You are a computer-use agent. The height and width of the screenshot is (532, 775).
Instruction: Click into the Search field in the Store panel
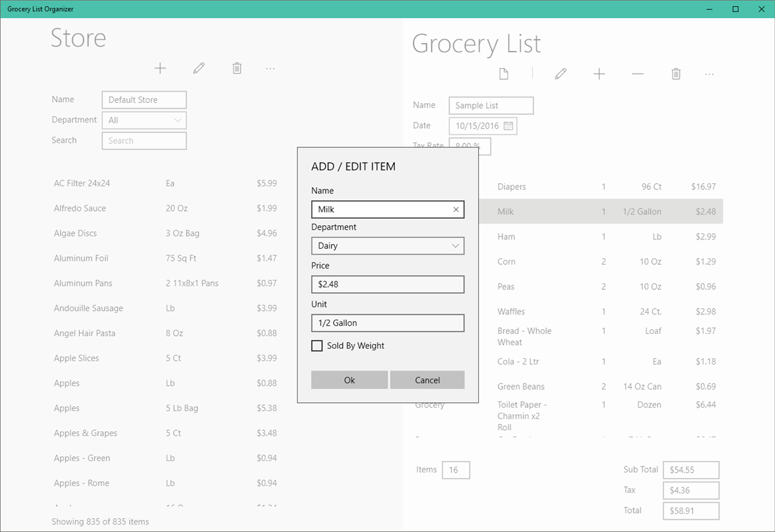[x=143, y=141]
